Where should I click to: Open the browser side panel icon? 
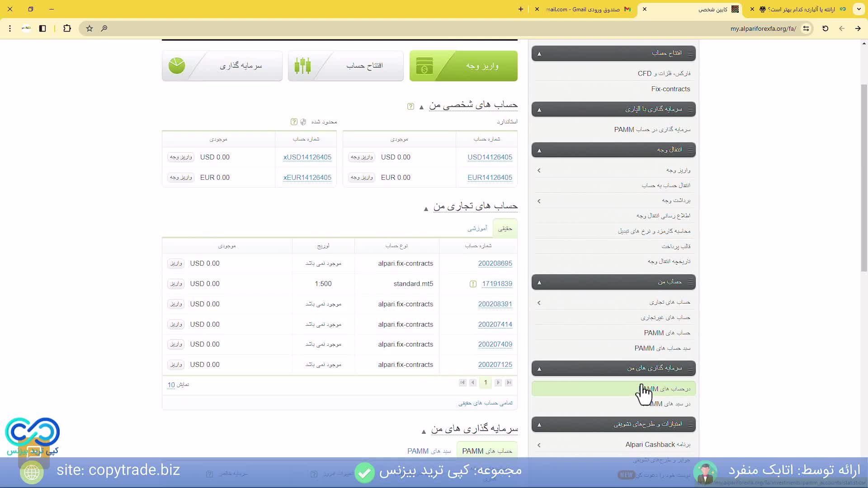click(42, 28)
